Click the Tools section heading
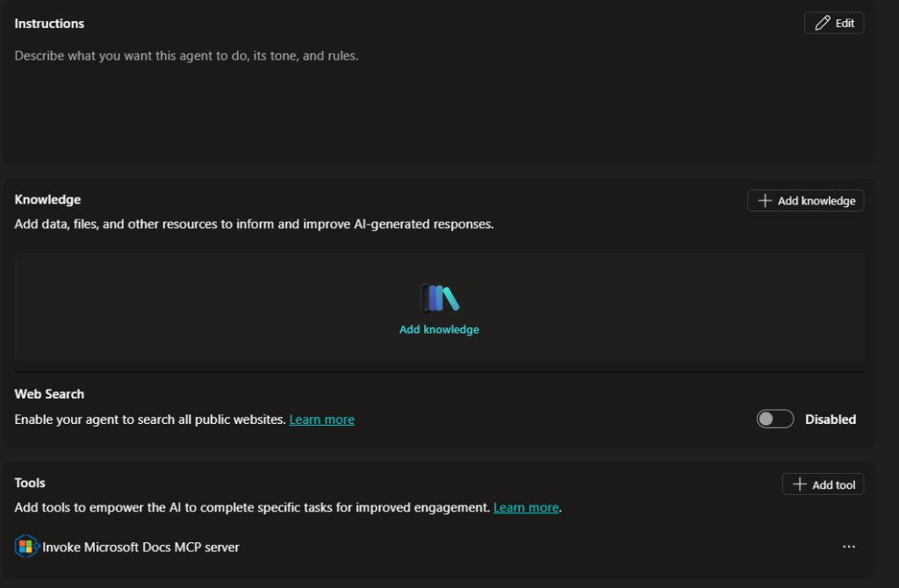Screen dimensions: 899x588 (30, 483)
